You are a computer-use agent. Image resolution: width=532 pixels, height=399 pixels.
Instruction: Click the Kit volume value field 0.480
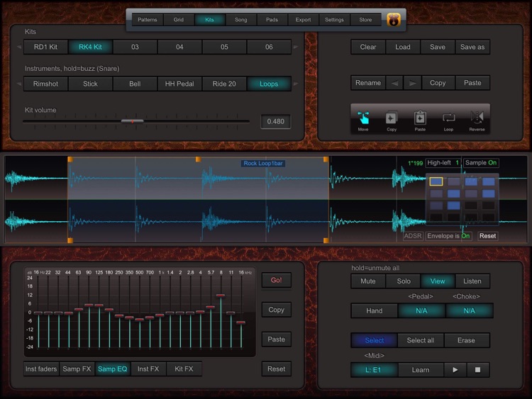tap(275, 121)
